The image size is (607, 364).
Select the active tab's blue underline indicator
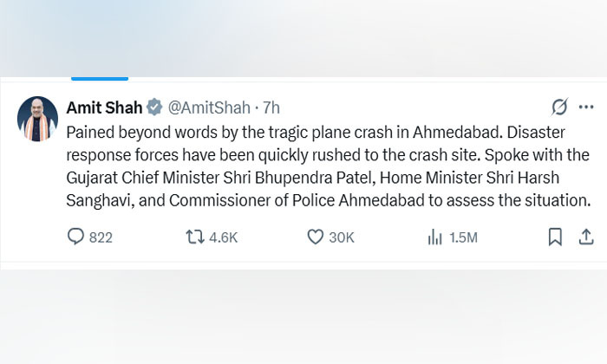(x=100, y=78)
